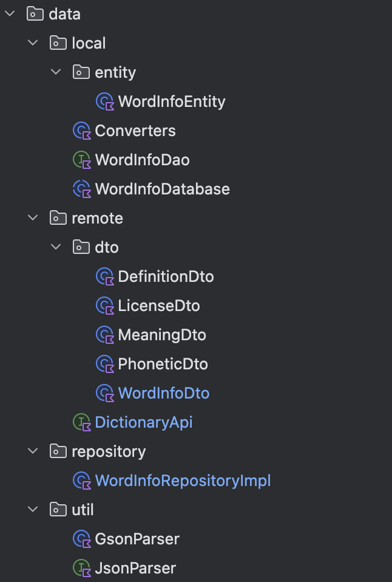Open the WordInfoRepositoryImpl file
Image resolution: width=392 pixels, height=582 pixels.
[x=183, y=481]
